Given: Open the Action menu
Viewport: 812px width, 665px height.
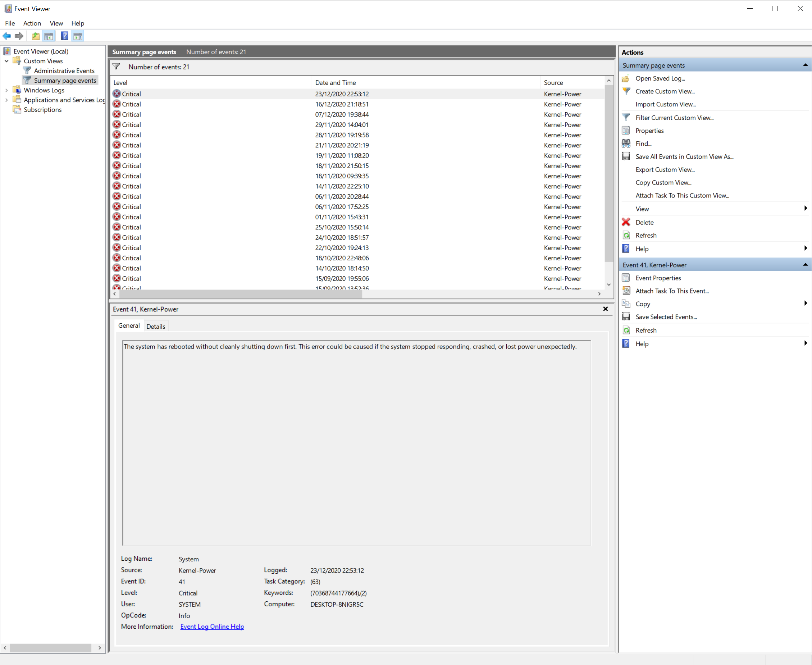Looking at the screenshot, I should pyautogui.click(x=32, y=23).
